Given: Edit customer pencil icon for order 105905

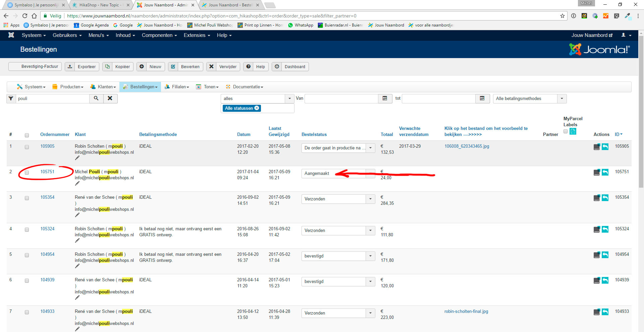Looking at the screenshot, I should point(77,158).
